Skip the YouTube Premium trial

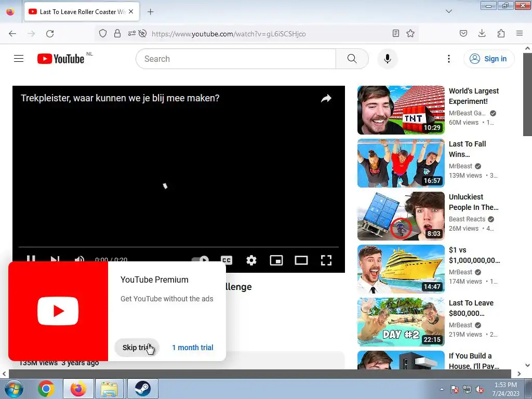point(137,348)
